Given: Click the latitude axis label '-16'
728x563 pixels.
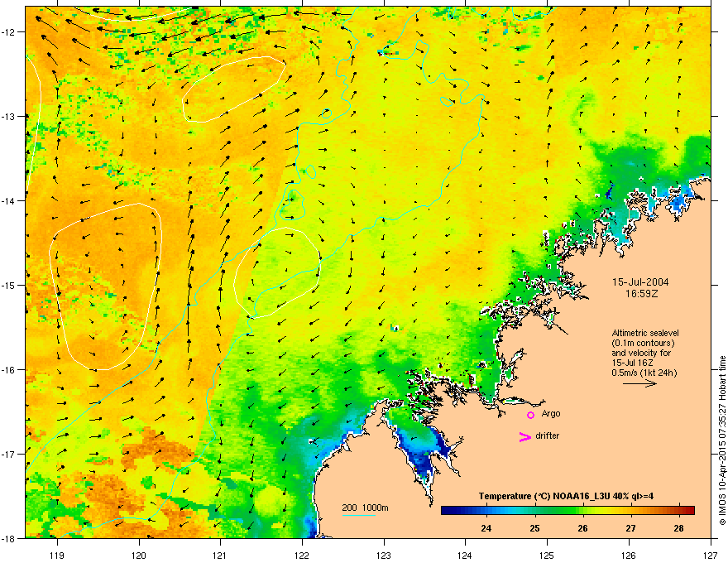Looking at the screenshot, I should coord(8,370).
